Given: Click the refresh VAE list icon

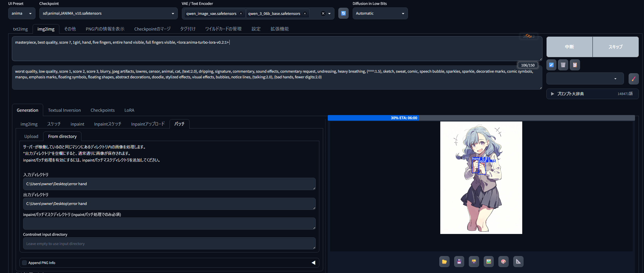Looking at the screenshot, I should click(343, 13).
